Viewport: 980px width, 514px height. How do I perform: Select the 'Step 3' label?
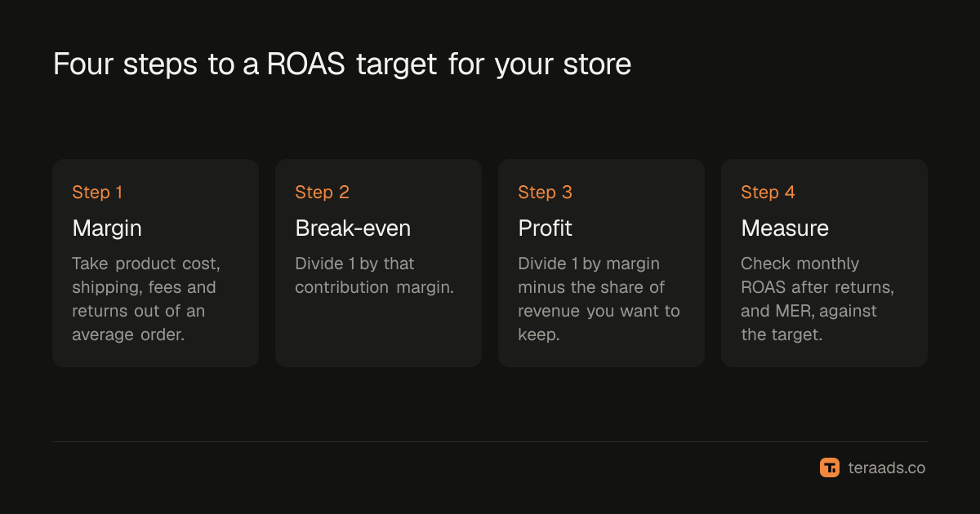pos(545,193)
